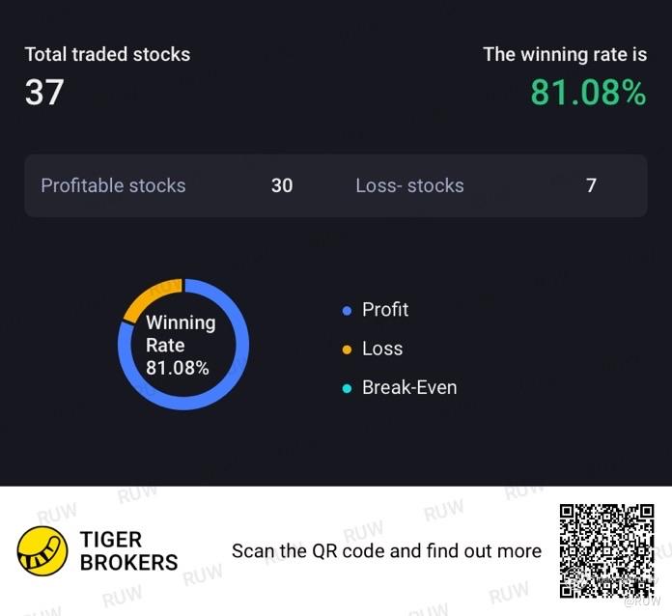
Task: Select the Profit legend label
Action: tap(385, 310)
